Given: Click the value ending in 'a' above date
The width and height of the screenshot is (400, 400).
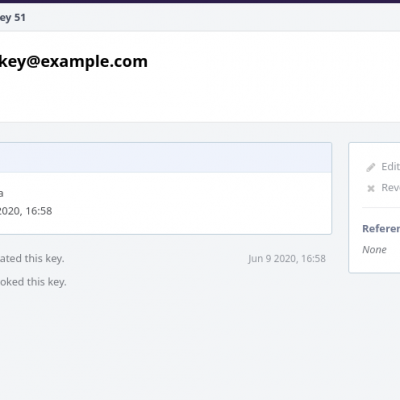Looking at the screenshot, I should [x=2, y=193].
